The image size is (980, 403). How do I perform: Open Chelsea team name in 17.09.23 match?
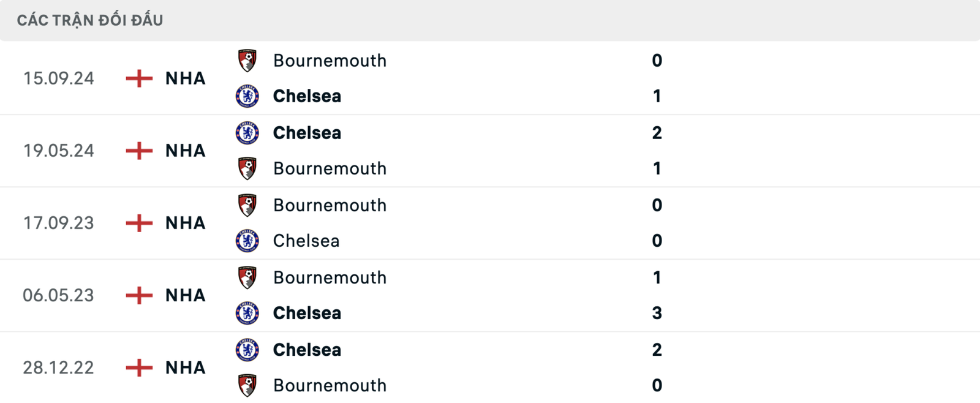306,241
